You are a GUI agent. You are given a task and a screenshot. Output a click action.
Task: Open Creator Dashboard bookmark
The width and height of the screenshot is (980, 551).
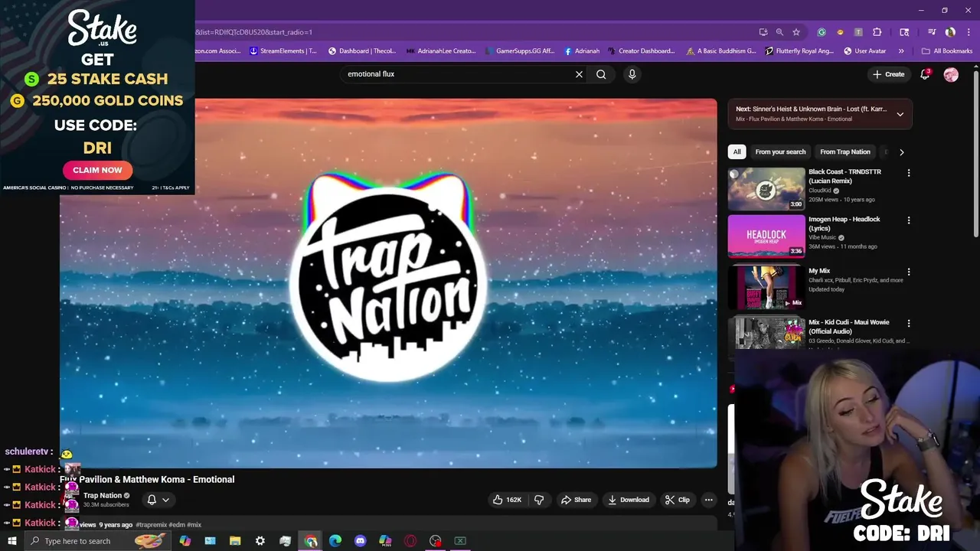tap(642, 51)
